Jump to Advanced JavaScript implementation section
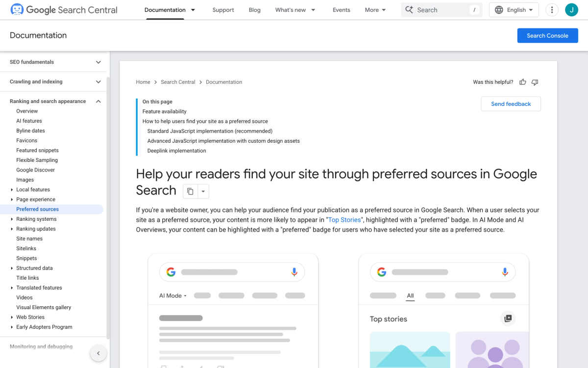Image resolution: width=588 pixels, height=368 pixels. coord(223,141)
